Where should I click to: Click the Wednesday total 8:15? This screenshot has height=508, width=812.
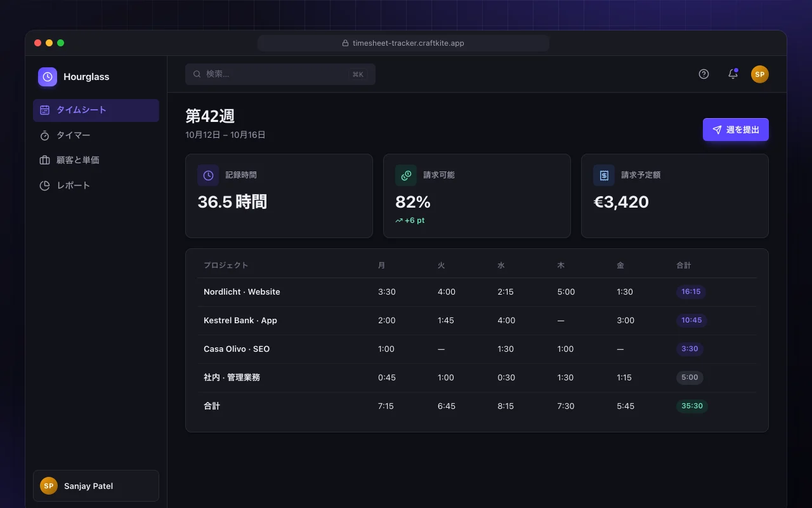pos(506,406)
